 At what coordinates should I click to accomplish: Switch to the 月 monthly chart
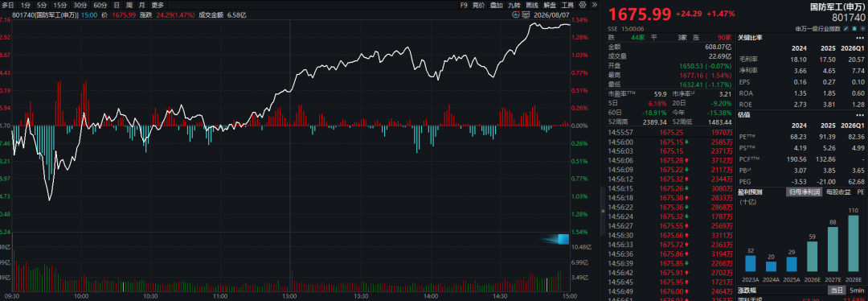tap(141, 5)
